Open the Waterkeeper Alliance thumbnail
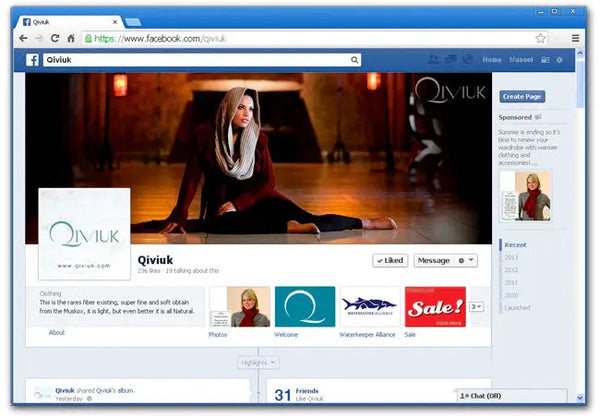Screen dimensions: 600x416 click(x=370, y=307)
